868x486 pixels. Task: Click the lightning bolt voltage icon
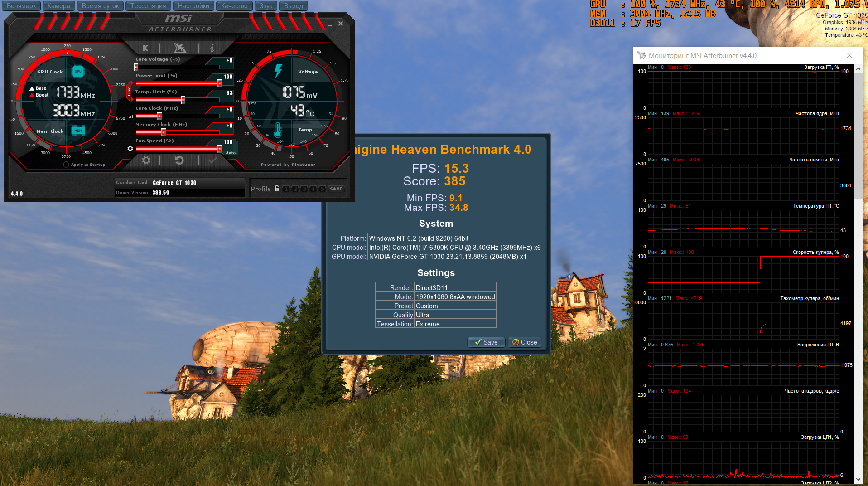point(278,71)
